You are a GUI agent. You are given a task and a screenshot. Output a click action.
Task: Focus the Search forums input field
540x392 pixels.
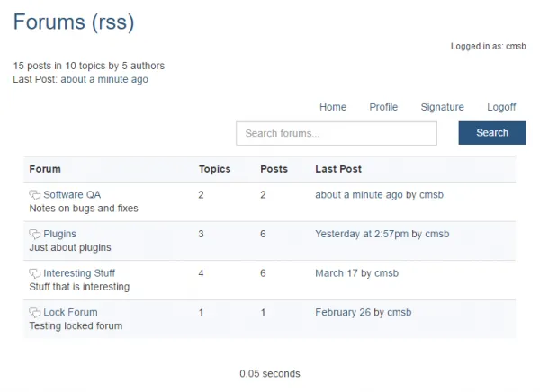(336, 133)
